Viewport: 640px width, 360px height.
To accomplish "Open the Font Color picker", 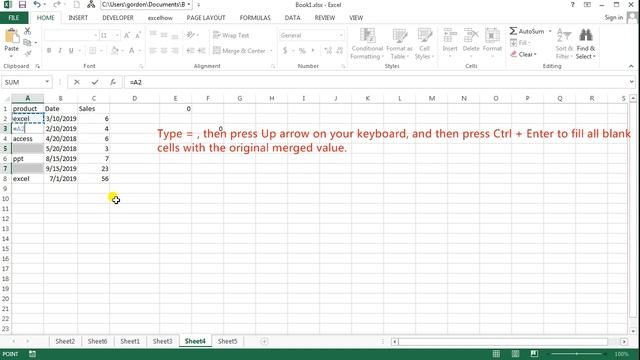I will 132,51.
